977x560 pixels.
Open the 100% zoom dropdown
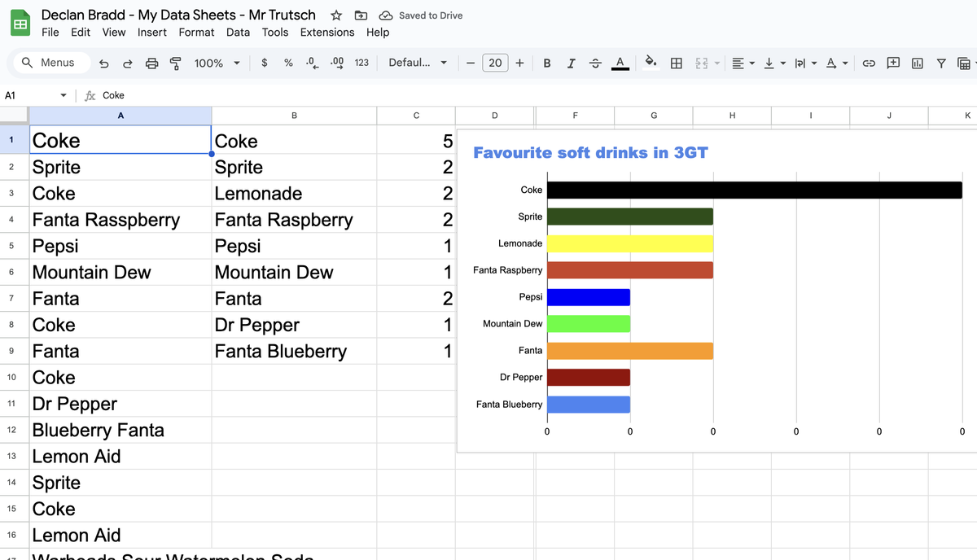(x=217, y=63)
